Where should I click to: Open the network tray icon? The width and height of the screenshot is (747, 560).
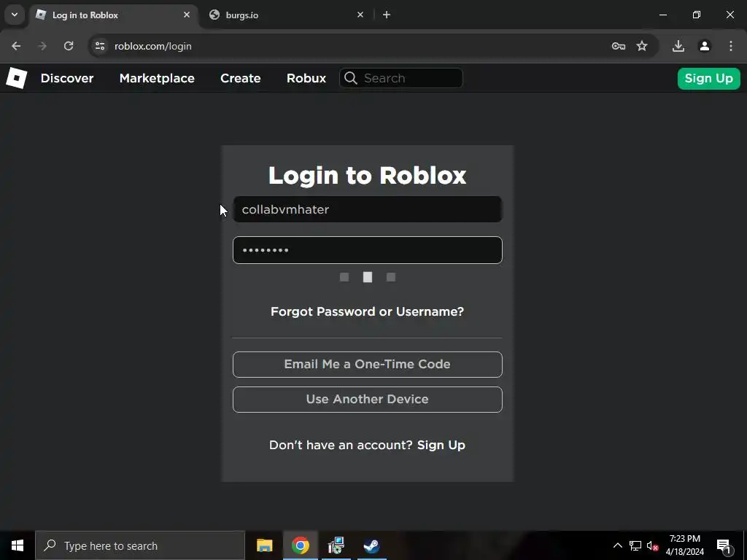click(x=635, y=545)
